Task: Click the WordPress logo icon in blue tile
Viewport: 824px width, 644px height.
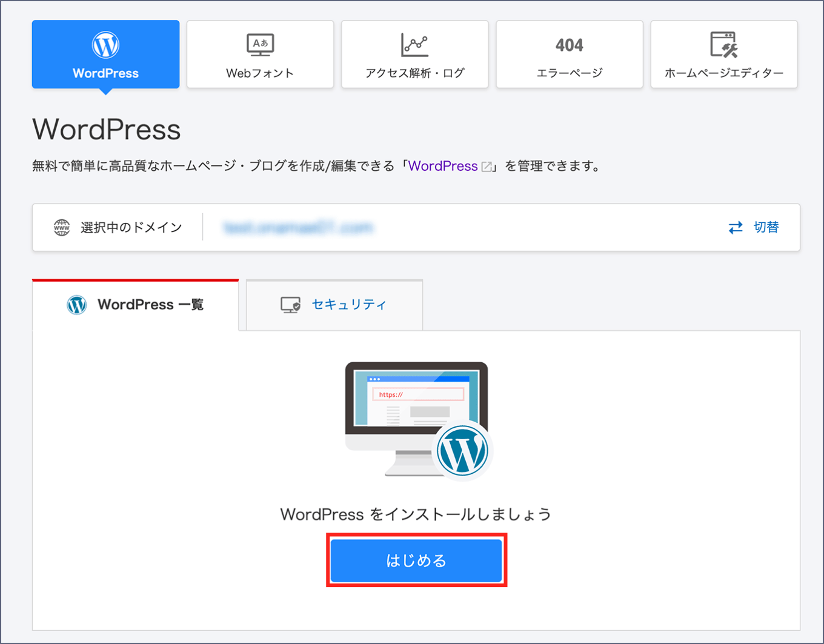Action: 105,45
